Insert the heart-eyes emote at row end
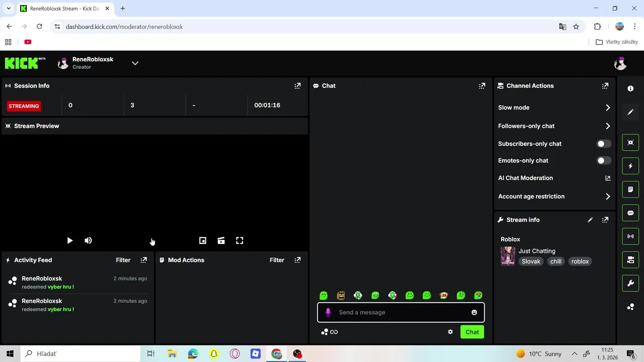The image size is (644, 362). point(478,296)
